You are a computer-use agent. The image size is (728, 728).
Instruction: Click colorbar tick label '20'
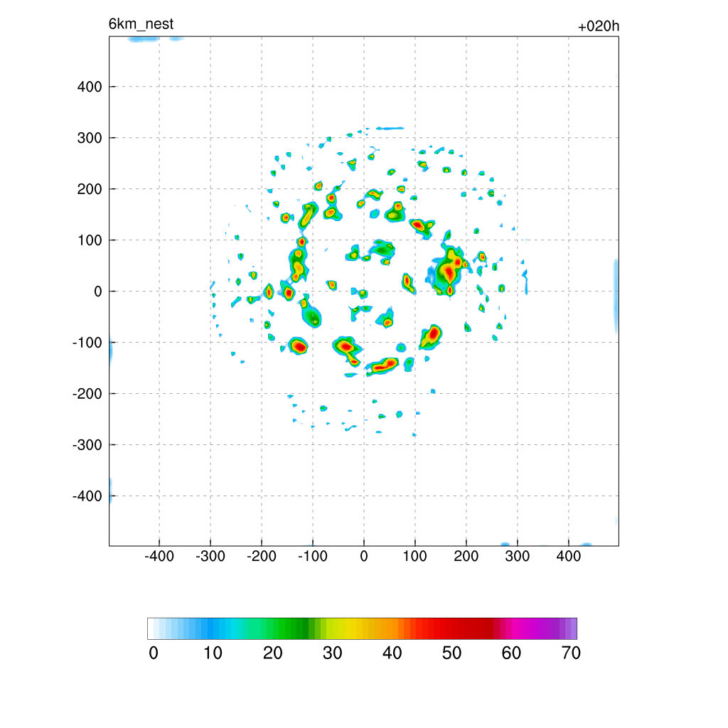272,653
